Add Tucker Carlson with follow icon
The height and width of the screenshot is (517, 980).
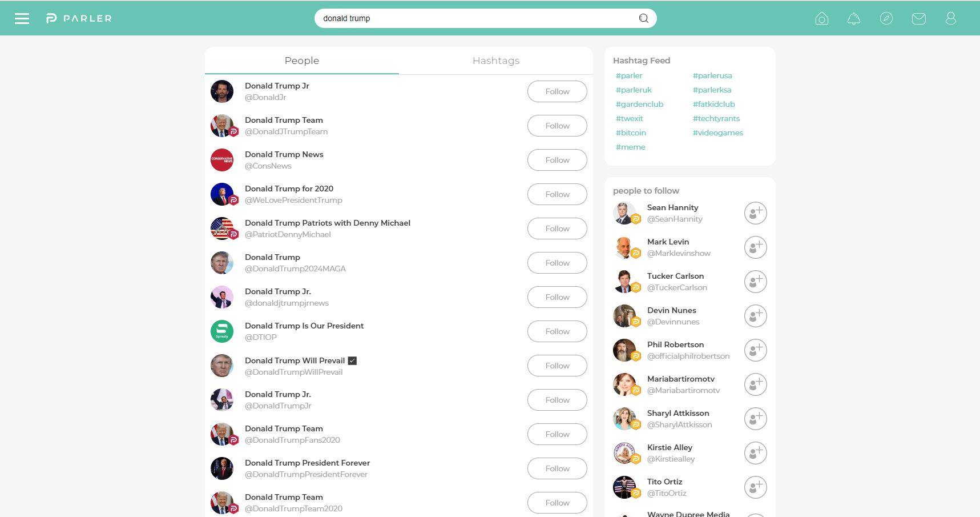(755, 282)
